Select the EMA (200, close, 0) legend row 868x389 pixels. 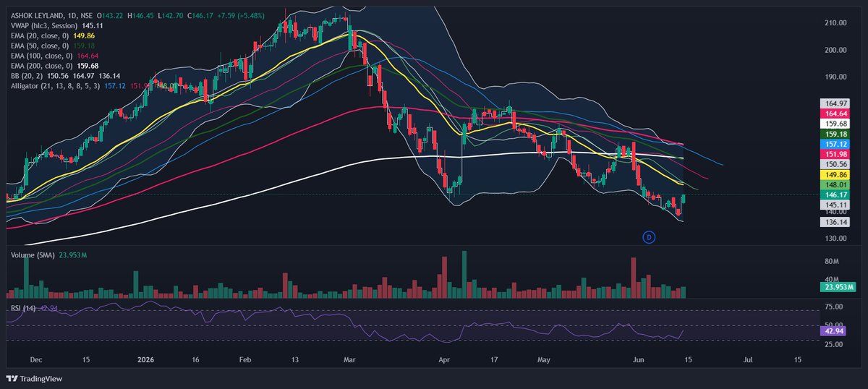54,65
